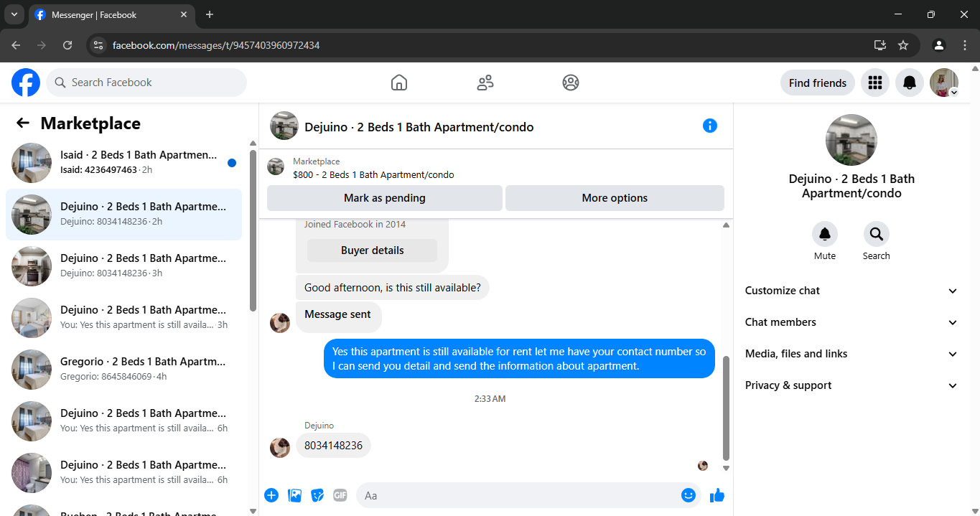Expand Customize chat section
This screenshot has width=980, height=516.
(851, 291)
